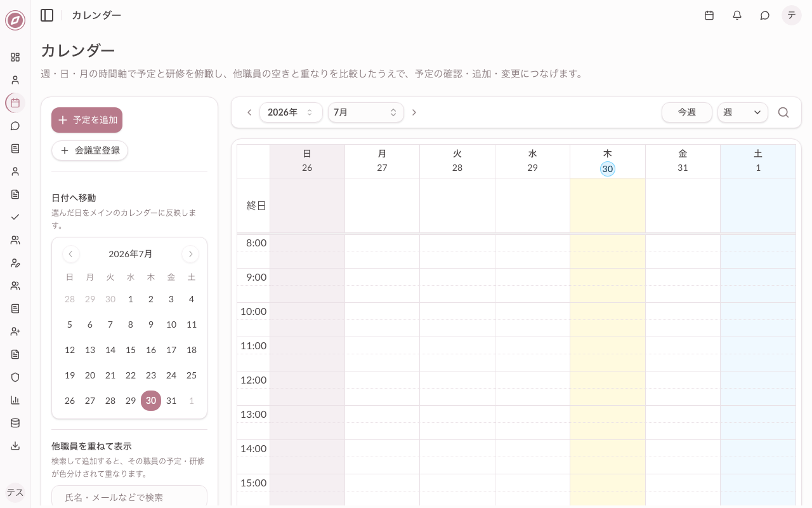Open the bar chart icon in the sidebar
812x508 pixels.
coord(15,400)
